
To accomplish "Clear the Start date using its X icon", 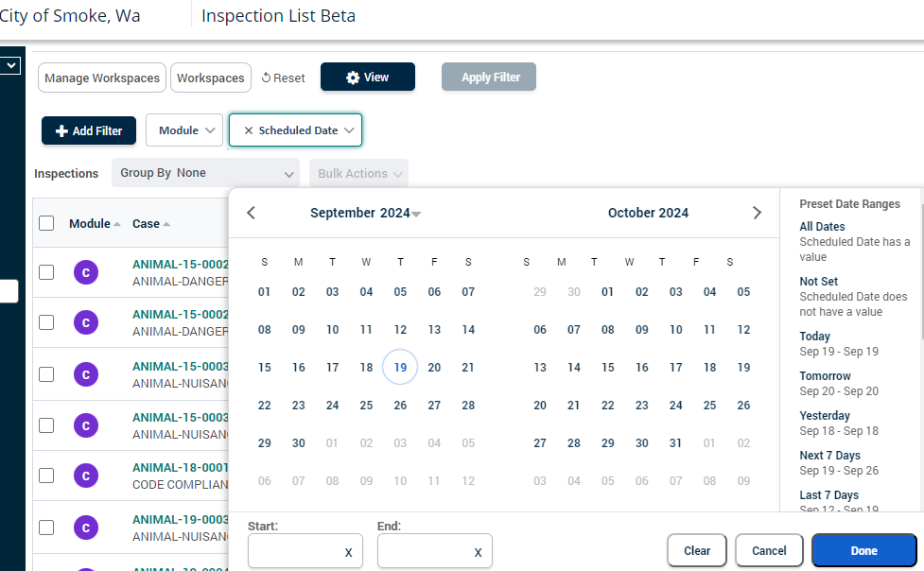I will [347, 551].
